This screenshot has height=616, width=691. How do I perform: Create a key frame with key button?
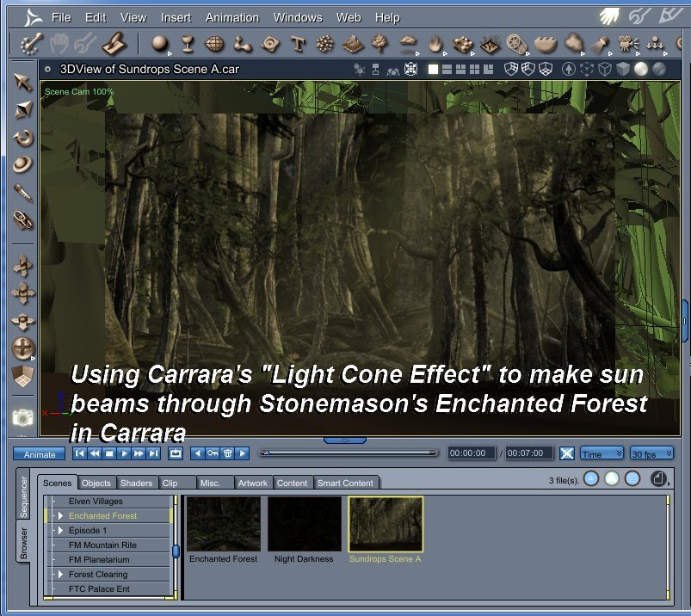click(x=213, y=453)
